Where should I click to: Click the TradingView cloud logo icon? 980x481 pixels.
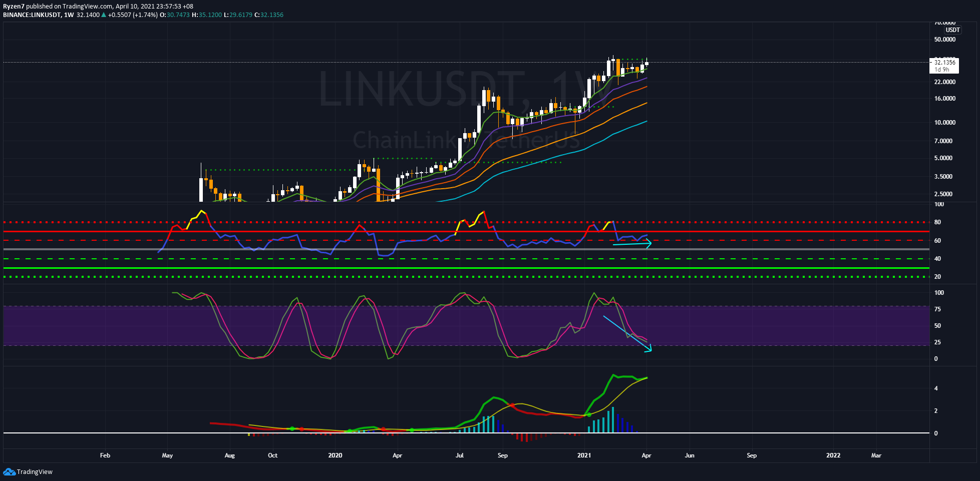[x=9, y=471]
